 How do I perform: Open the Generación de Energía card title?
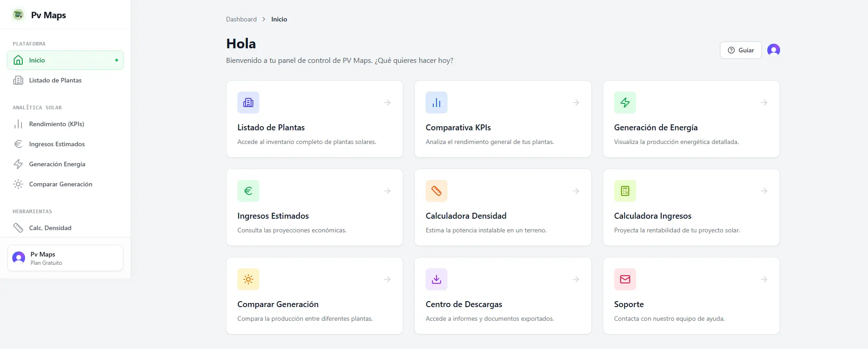[656, 128]
